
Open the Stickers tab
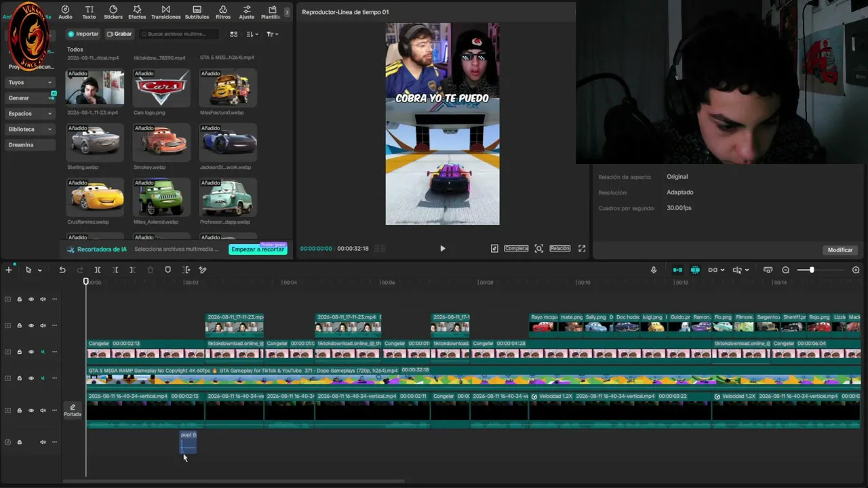(x=113, y=12)
